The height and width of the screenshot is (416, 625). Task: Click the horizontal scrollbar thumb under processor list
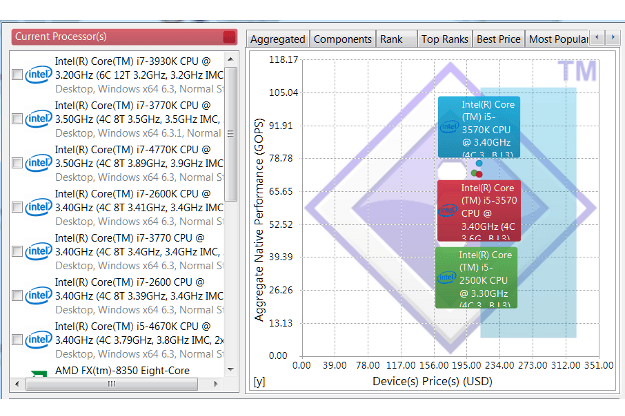pos(112,384)
